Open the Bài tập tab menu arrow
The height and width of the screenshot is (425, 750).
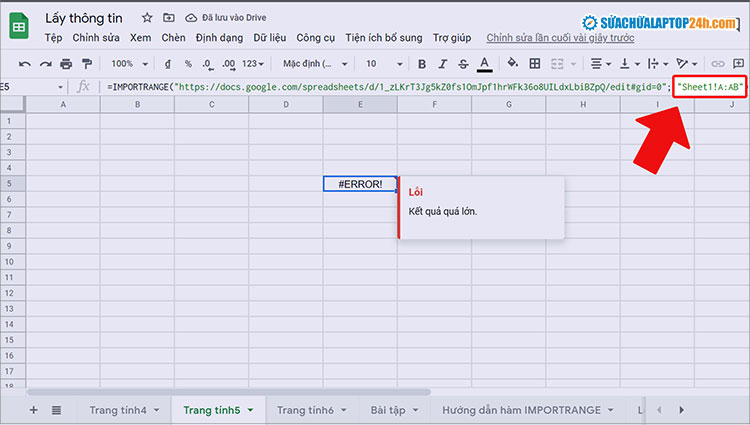(415, 410)
